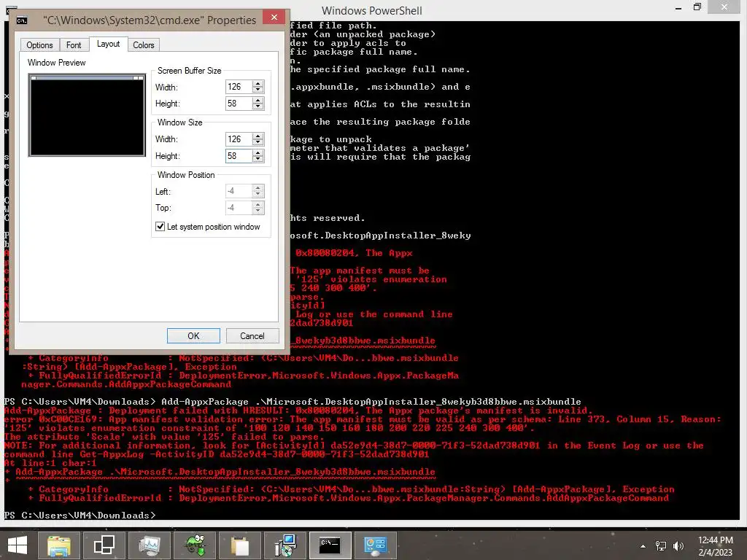Click the 'Deployment failed with HRESULT' error line
747x560 pixels.
pos(298,411)
